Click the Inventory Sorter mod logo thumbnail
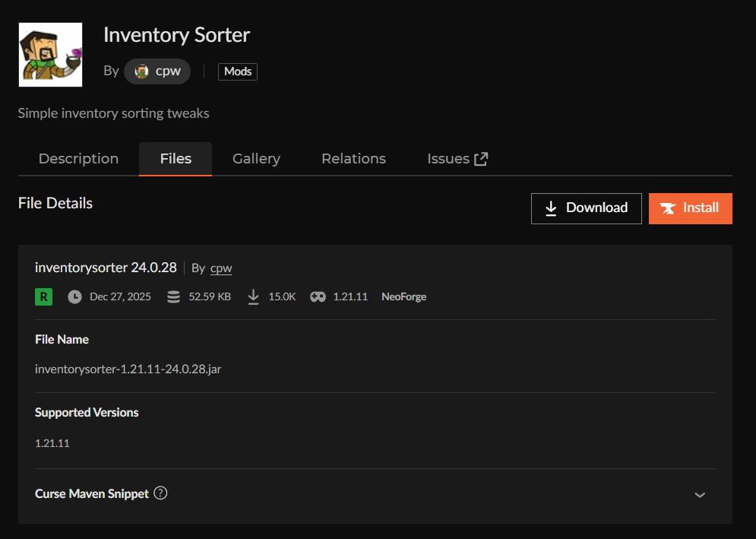Viewport: 756px width, 539px height. pos(50,54)
